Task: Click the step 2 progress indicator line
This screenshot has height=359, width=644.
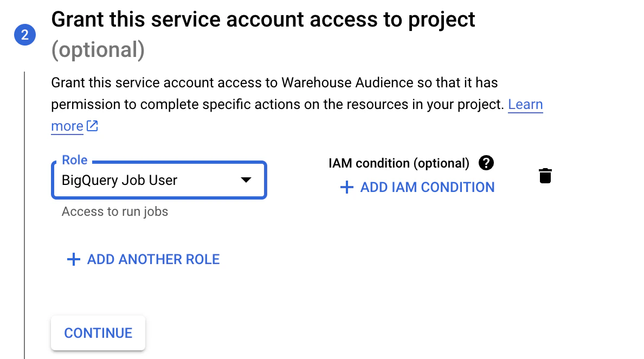Action: (x=25, y=211)
